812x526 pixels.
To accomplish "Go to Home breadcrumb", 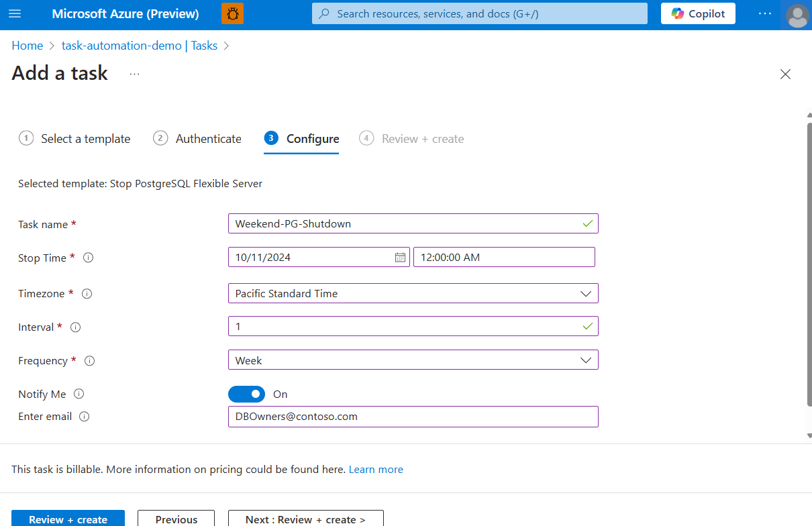I will [27, 46].
